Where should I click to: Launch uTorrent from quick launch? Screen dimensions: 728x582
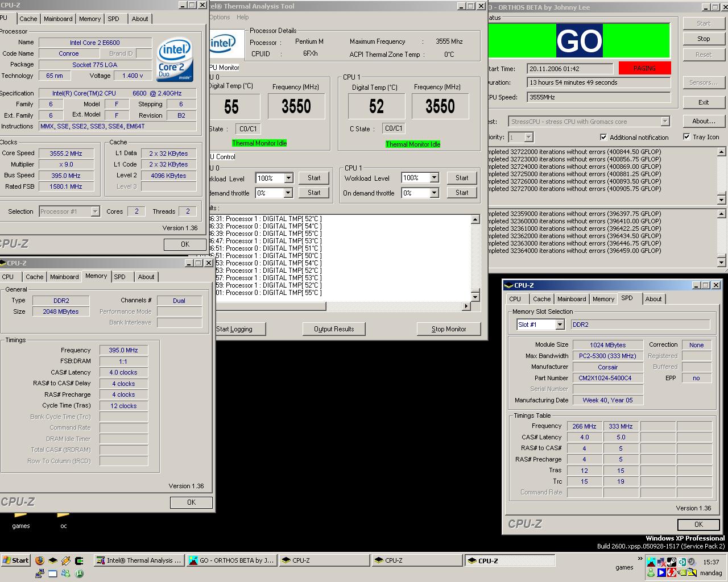tap(79, 573)
